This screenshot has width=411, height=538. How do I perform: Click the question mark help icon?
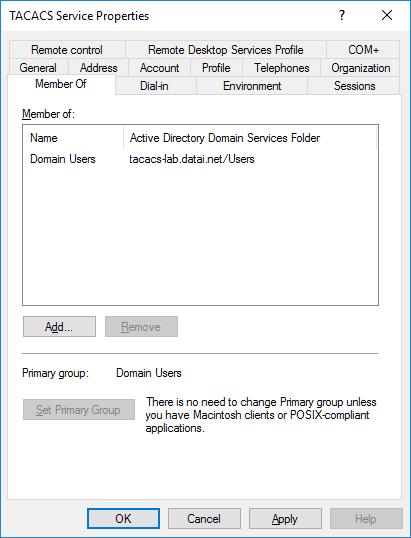(342, 15)
